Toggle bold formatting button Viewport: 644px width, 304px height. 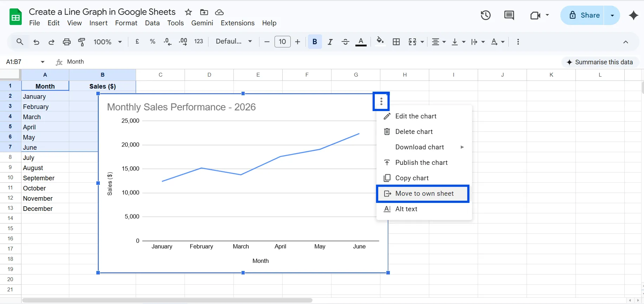(x=315, y=42)
